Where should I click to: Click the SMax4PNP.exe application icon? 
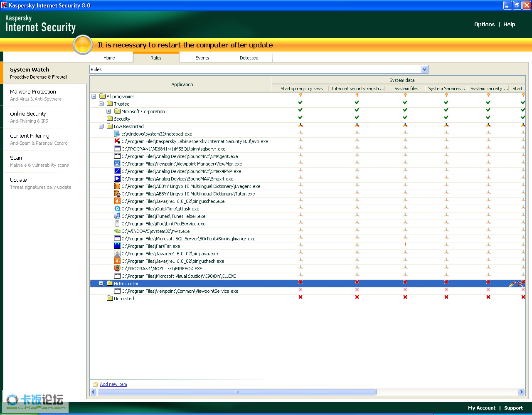pos(117,171)
